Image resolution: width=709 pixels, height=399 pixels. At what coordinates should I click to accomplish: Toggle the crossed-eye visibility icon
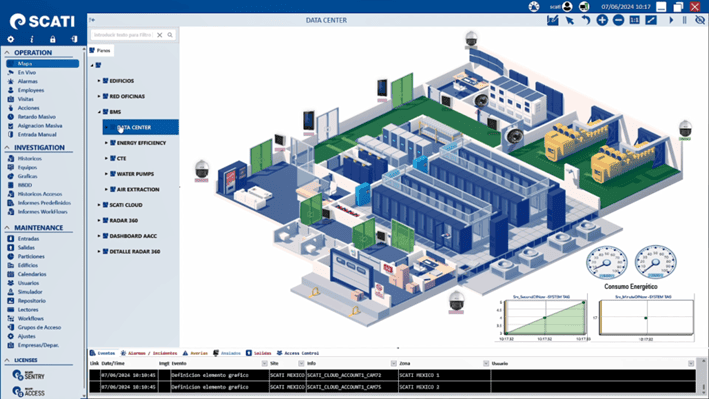[700, 20]
